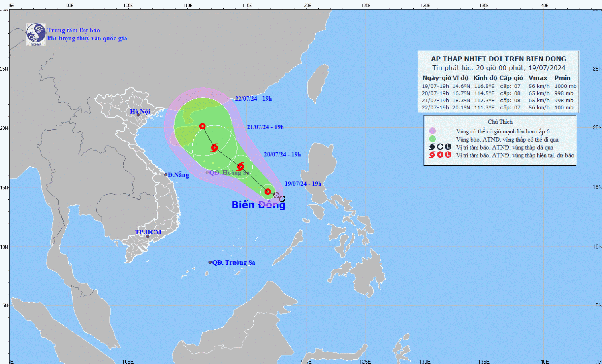Image resolution: width=602 pixels, height=364 pixels.
Task: Click the easternmost black past-position circle
Action: click(282, 199)
